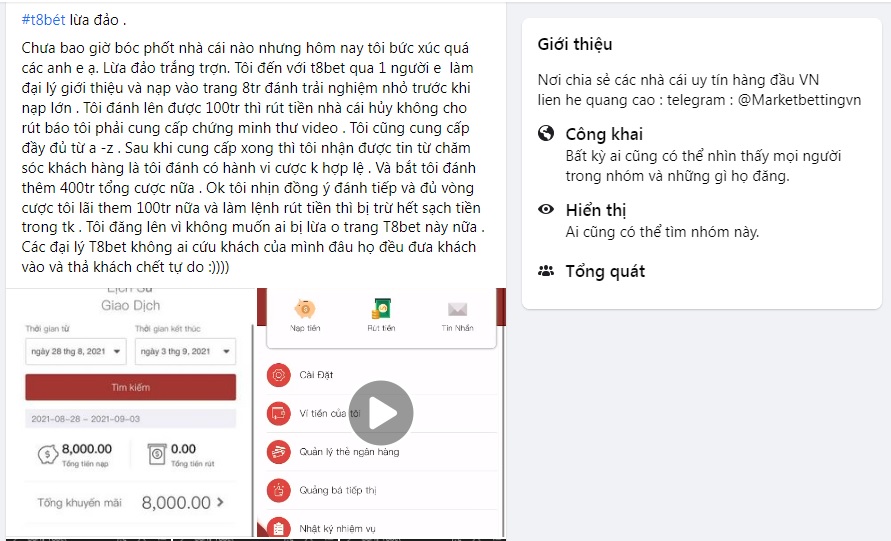891x541 pixels.
Task: Play the video in the post
Action: coord(381,413)
